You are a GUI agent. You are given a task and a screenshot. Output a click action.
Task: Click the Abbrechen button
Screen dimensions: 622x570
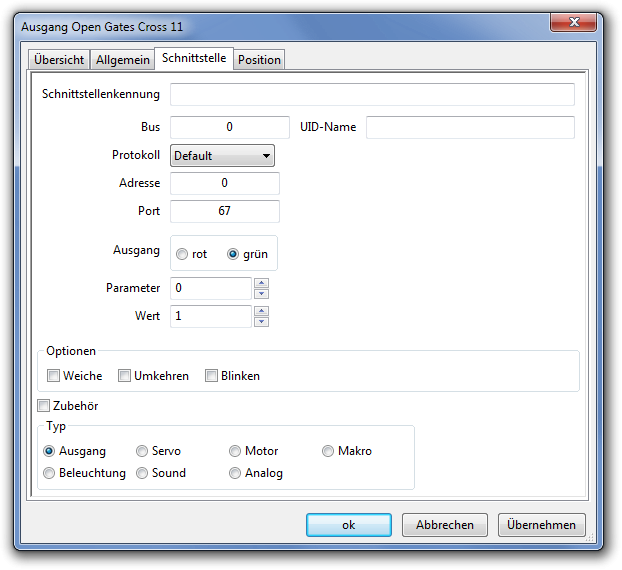coord(444,525)
